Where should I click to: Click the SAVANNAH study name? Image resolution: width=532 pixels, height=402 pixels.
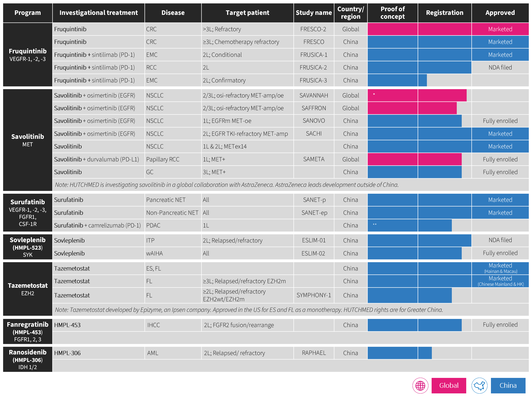[313, 96]
